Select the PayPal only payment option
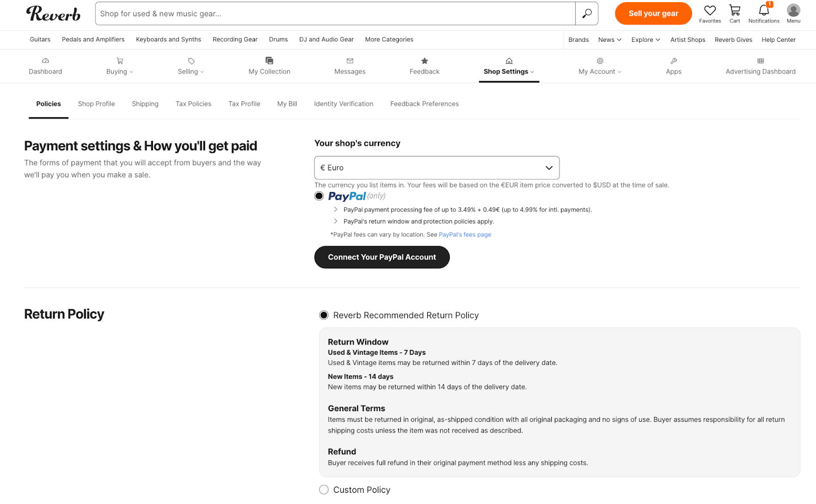The width and height of the screenshot is (816, 504). (319, 196)
